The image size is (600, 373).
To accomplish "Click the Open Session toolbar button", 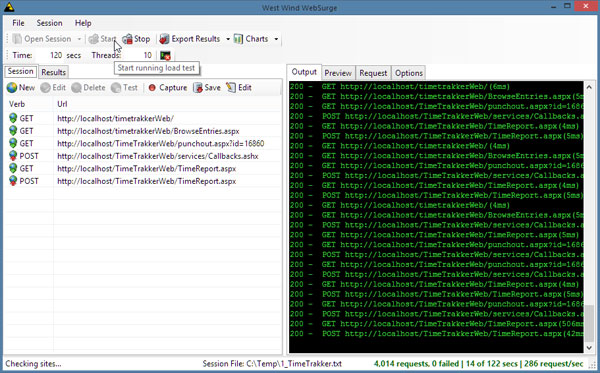I will (42, 39).
